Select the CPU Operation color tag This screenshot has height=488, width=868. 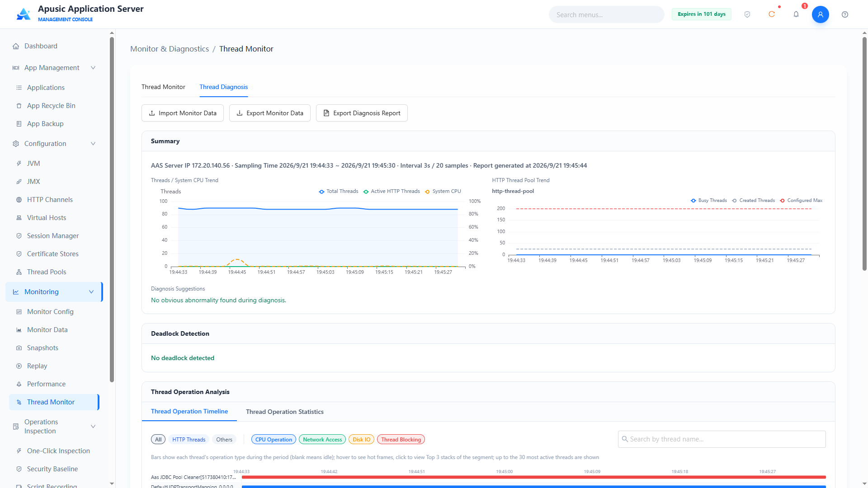(x=274, y=439)
